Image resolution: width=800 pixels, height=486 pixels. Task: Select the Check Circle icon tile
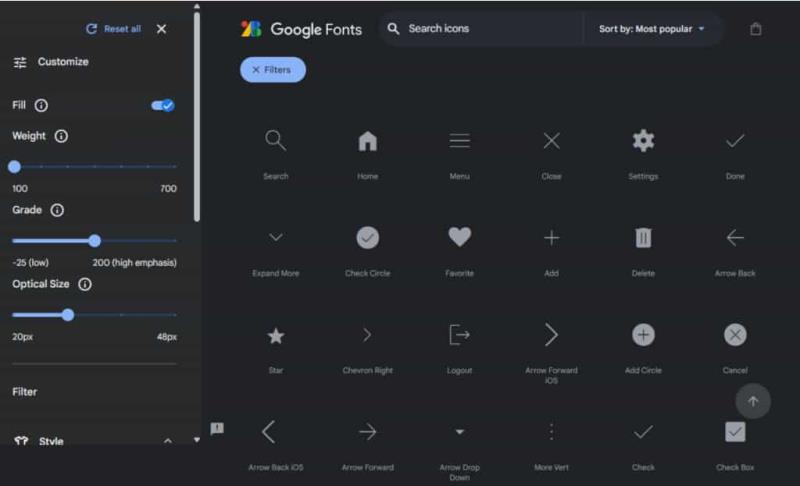(x=367, y=250)
